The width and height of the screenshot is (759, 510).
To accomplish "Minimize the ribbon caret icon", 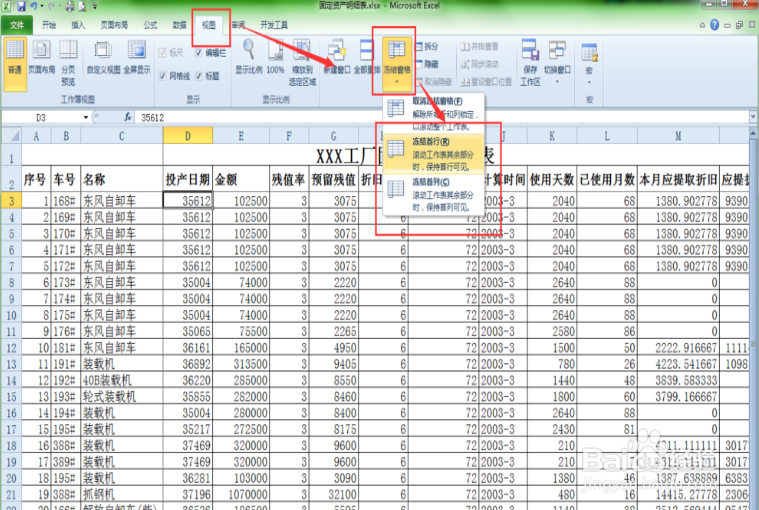I will point(702,25).
